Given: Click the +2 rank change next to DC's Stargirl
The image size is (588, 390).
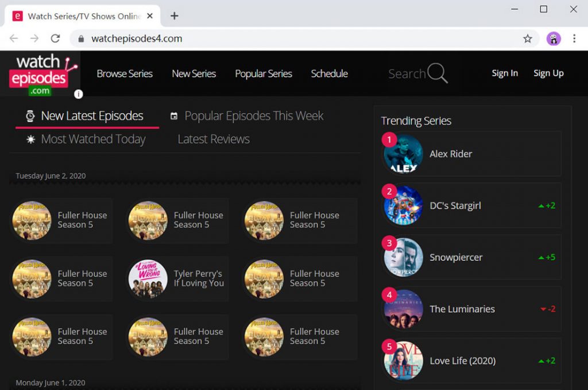Looking at the screenshot, I should pos(547,206).
